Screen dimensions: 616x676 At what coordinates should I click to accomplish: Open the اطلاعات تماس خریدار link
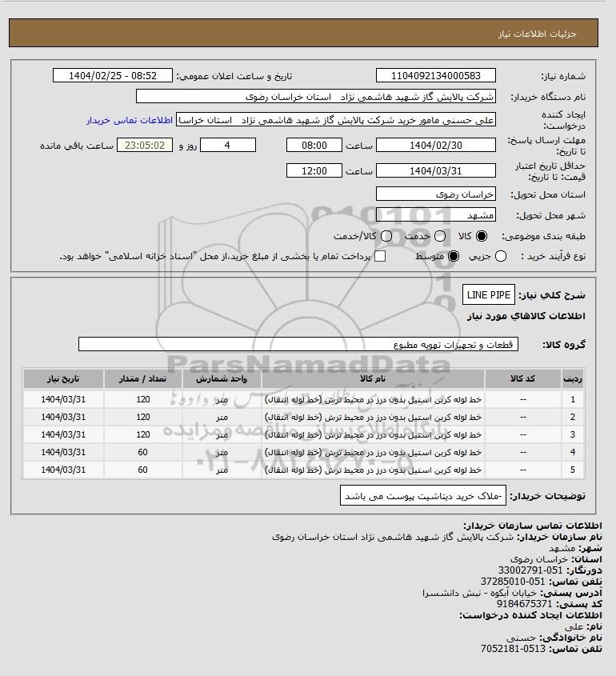(x=130, y=120)
